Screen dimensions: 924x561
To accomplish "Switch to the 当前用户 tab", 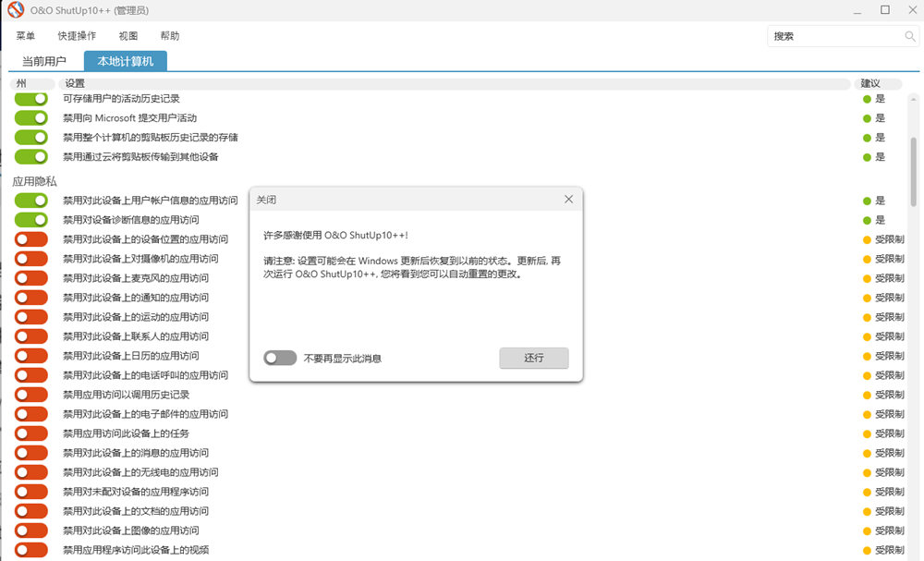I will tap(44, 62).
